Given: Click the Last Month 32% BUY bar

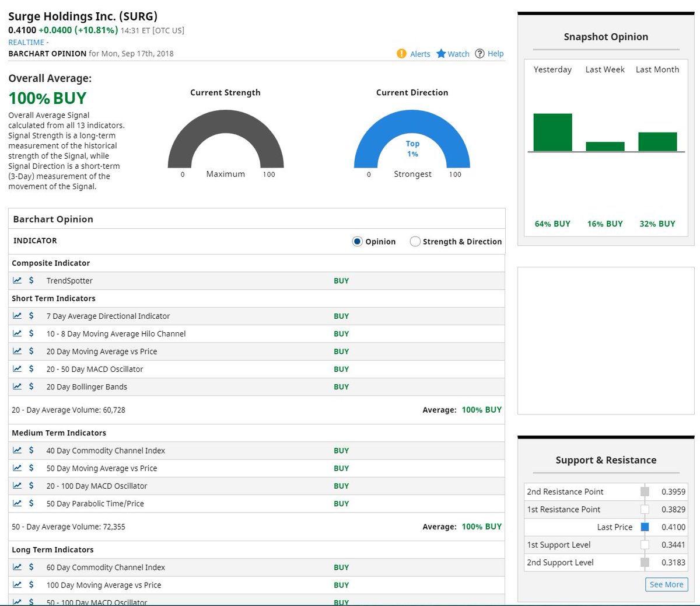Looking at the screenshot, I should (657, 142).
